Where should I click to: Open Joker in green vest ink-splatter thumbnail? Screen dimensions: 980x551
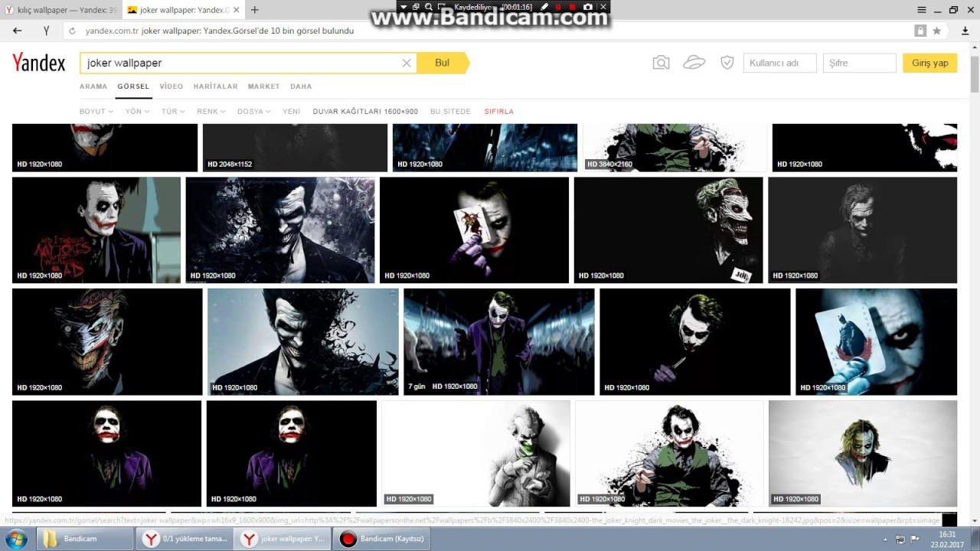670,454
